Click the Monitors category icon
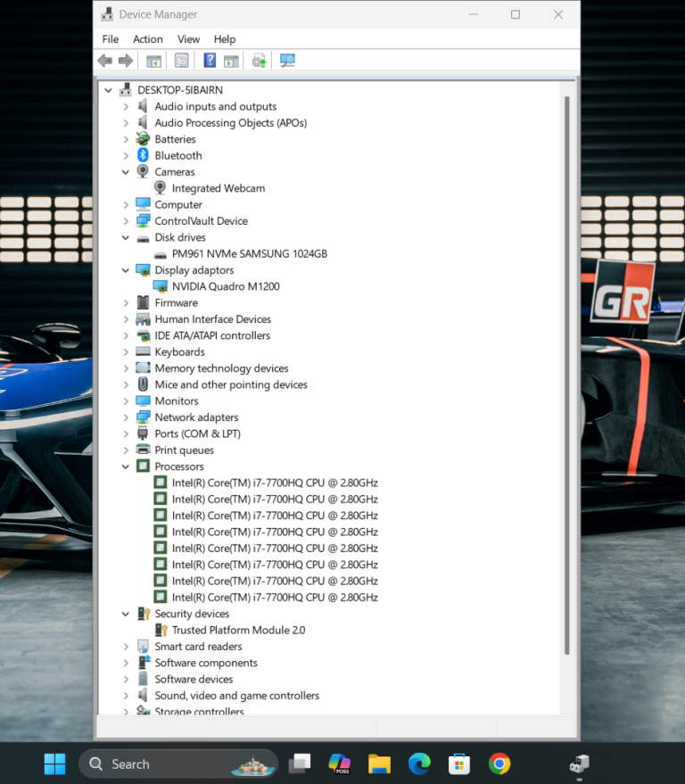Image resolution: width=685 pixels, height=784 pixels. 143,401
